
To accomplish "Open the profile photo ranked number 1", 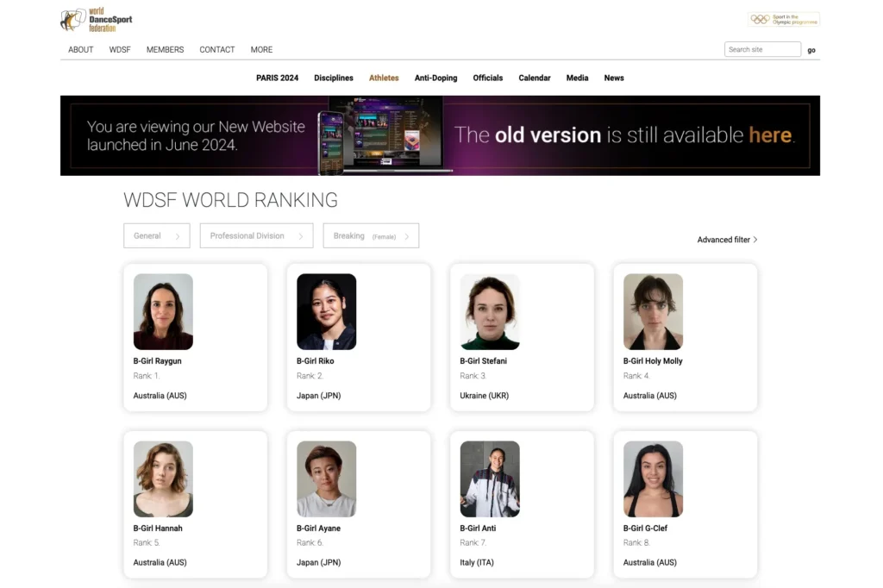I will point(163,311).
